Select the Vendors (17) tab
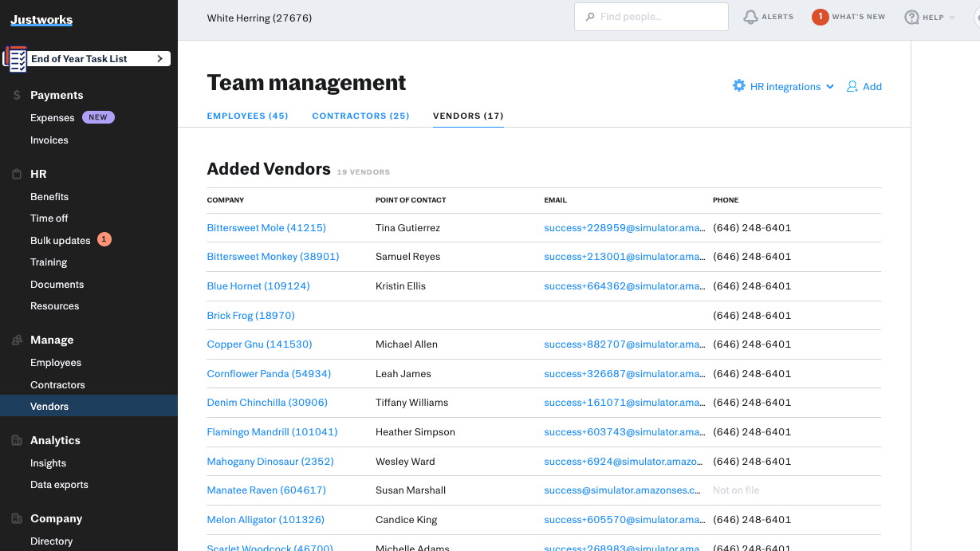The image size is (980, 551). click(468, 116)
